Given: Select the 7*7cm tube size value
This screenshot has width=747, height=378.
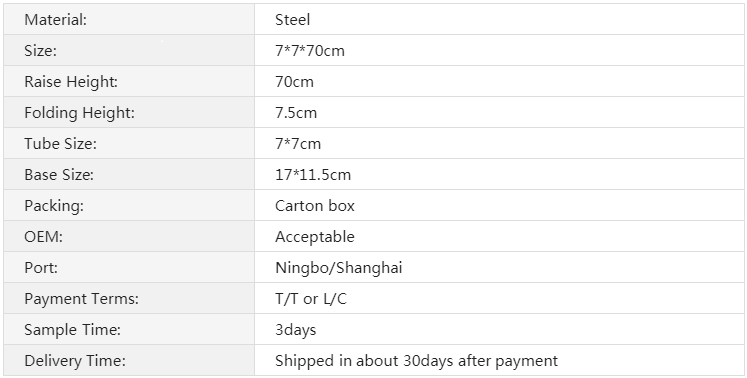Looking at the screenshot, I should [298, 143].
